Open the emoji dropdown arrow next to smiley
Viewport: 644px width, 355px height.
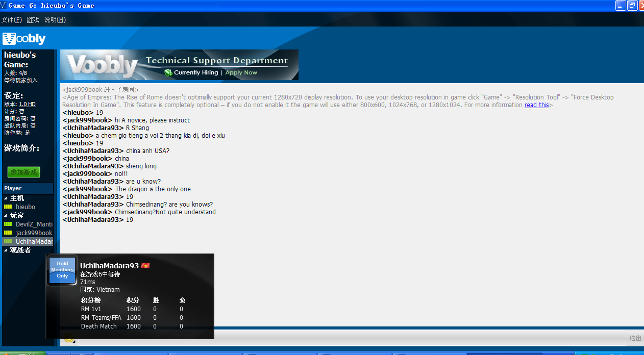(x=75, y=342)
